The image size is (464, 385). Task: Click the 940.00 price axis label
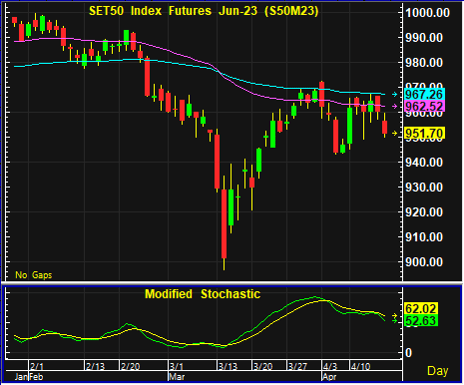tap(424, 162)
